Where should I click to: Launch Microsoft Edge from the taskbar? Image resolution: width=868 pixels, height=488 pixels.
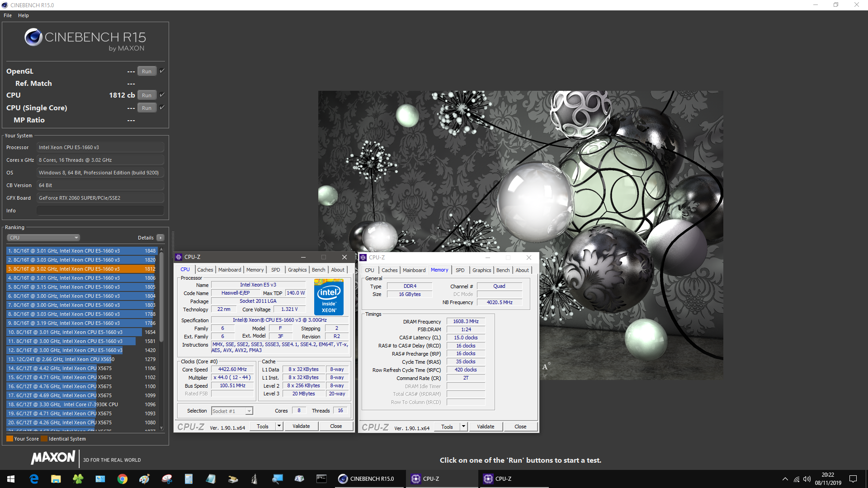[x=34, y=479]
